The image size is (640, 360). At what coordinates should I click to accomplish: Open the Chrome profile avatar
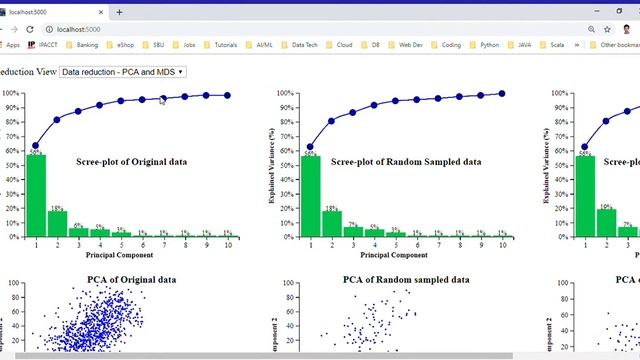pyautogui.click(x=627, y=29)
